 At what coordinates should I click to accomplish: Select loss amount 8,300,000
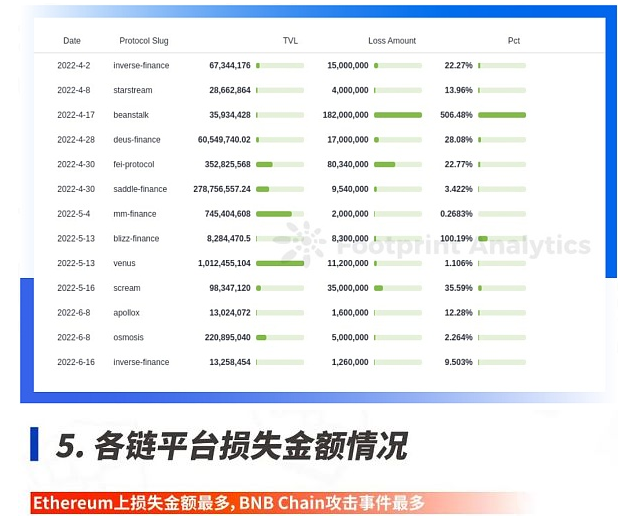point(350,239)
